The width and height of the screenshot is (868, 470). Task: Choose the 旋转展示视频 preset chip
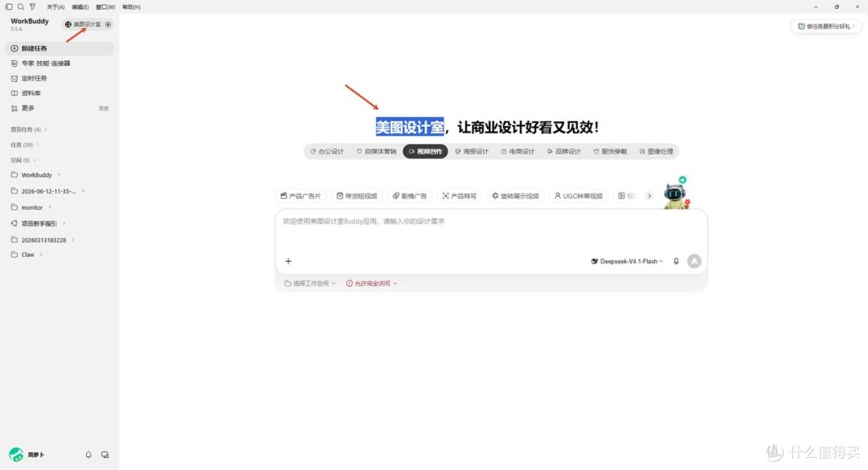click(515, 196)
